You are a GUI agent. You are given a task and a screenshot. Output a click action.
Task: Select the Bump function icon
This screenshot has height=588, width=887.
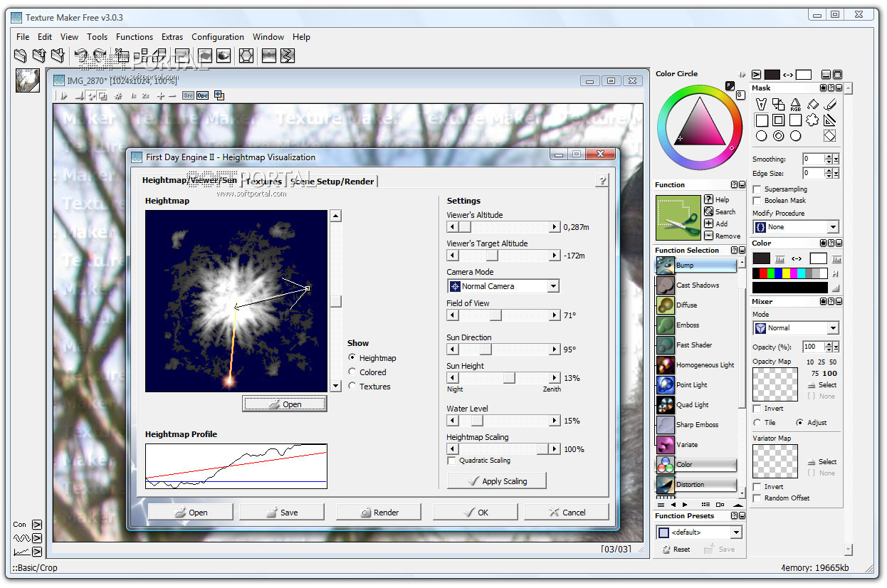click(666, 265)
